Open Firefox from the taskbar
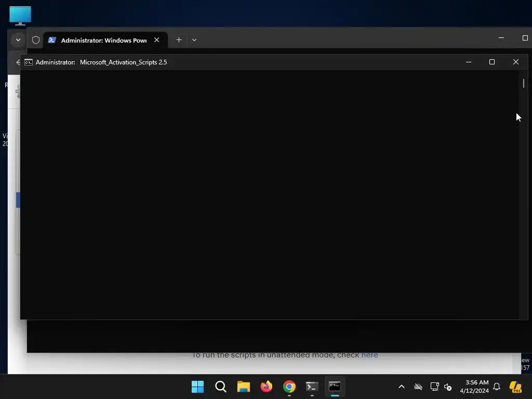This screenshot has width=532, height=399. pyautogui.click(x=267, y=387)
